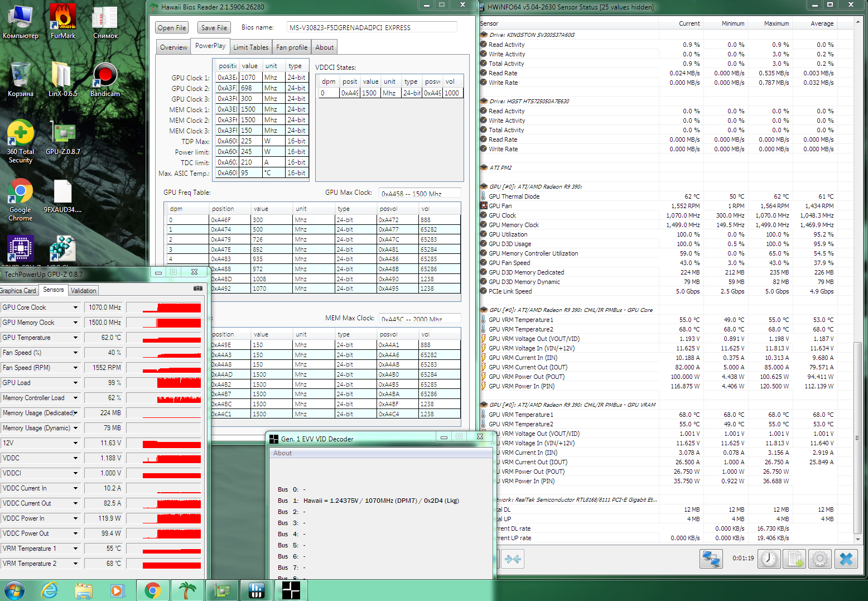Select the 9FXAUD34 file on the desktop
The height and width of the screenshot is (601, 868).
(x=62, y=196)
